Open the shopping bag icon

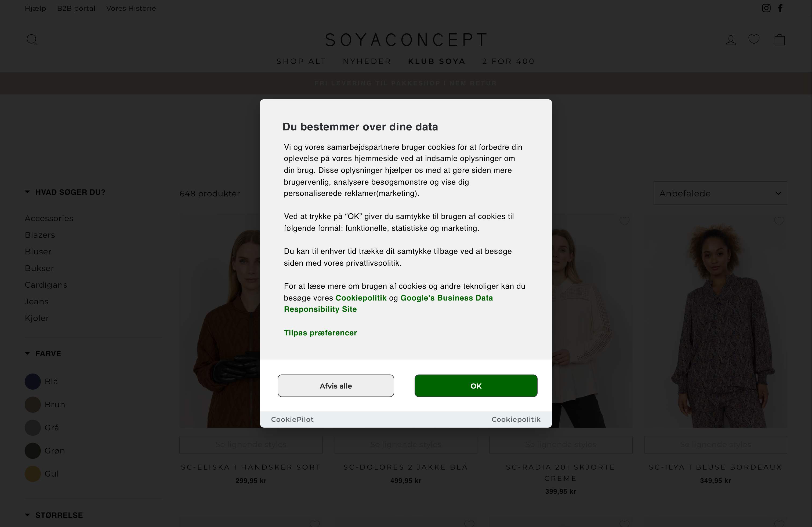780,40
